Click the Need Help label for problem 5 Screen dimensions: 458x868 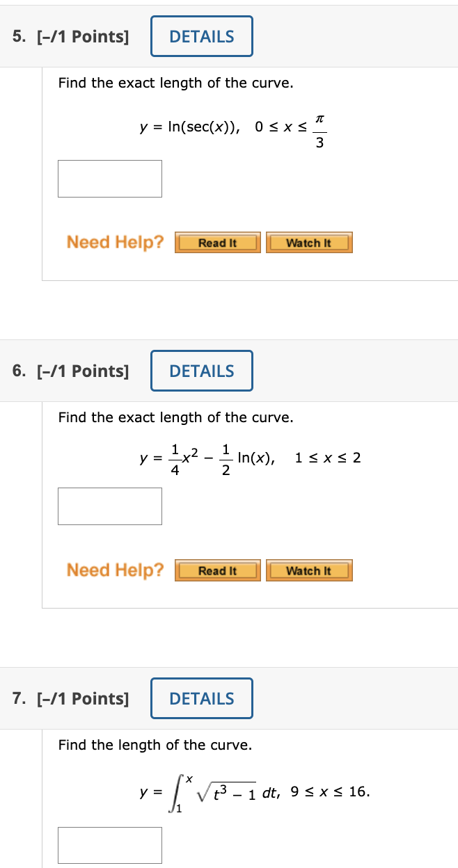[x=113, y=242]
